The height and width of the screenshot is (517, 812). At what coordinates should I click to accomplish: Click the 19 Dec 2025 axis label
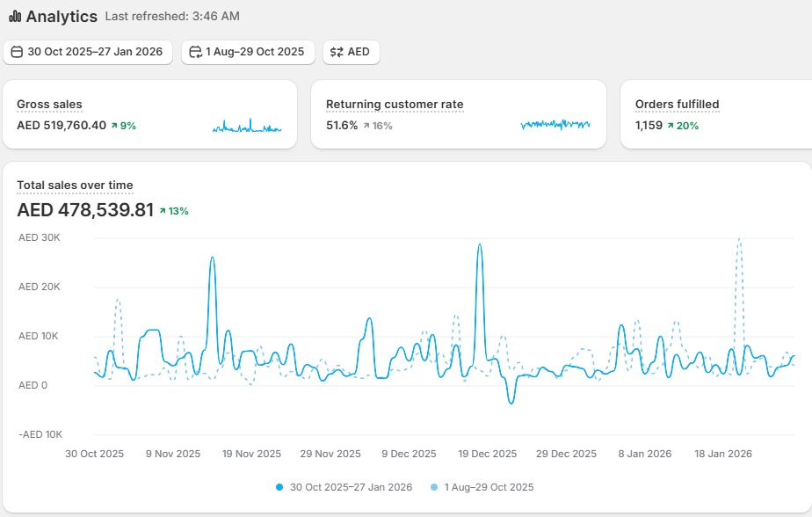(488, 454)
